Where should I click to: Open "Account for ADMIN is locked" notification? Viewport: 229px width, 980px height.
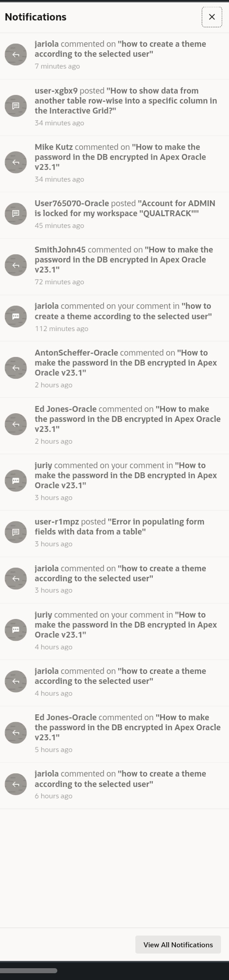pyautogui.click(x=114, y=214)
